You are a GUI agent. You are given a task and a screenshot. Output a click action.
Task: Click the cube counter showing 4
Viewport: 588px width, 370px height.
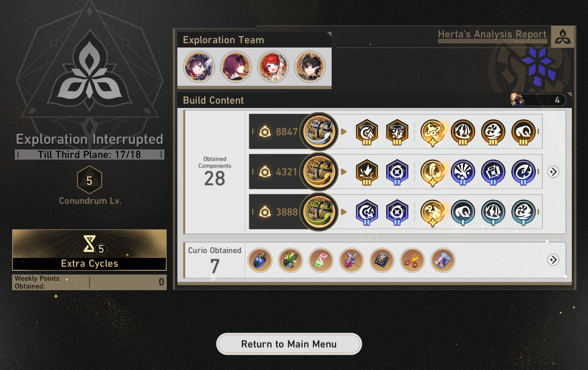pyautogui.click(x=538, y=100)
